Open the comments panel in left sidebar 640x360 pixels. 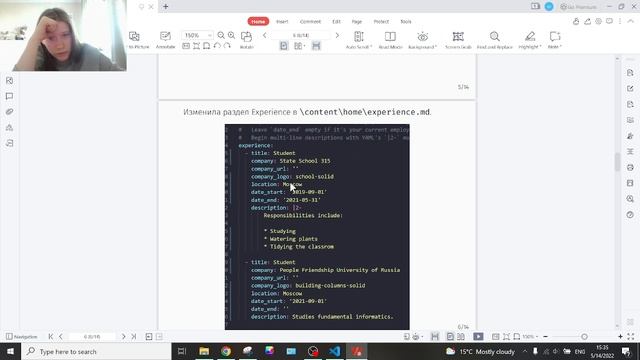(x=9, y=96)
